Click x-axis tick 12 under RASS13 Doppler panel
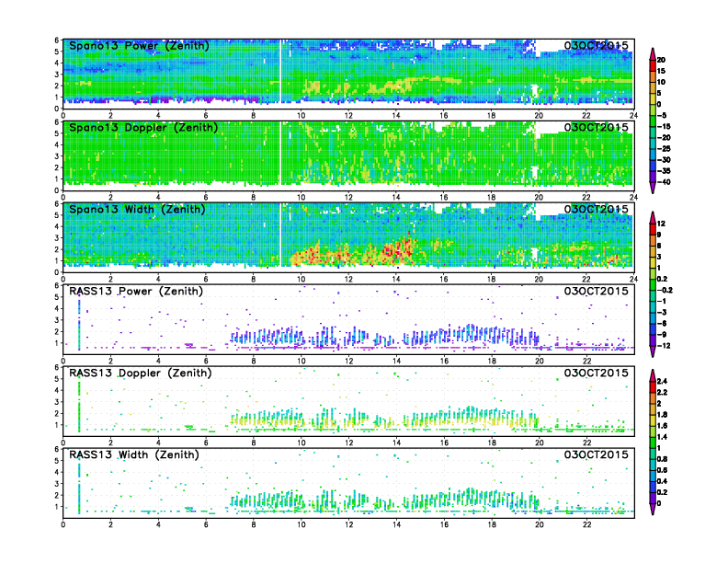The height and width of the screenshot is (563, 728). 348,442
